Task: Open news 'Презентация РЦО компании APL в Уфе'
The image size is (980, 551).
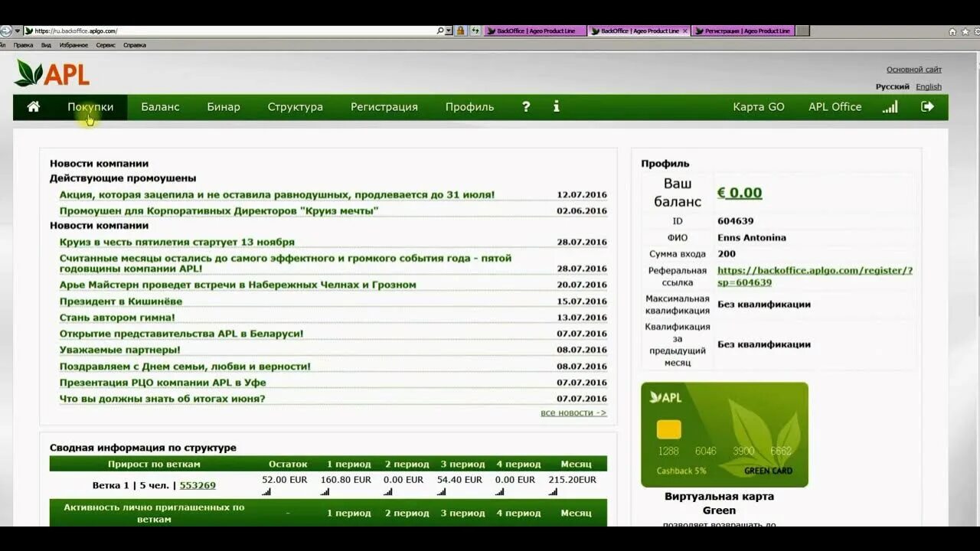Action: (163, 383)
